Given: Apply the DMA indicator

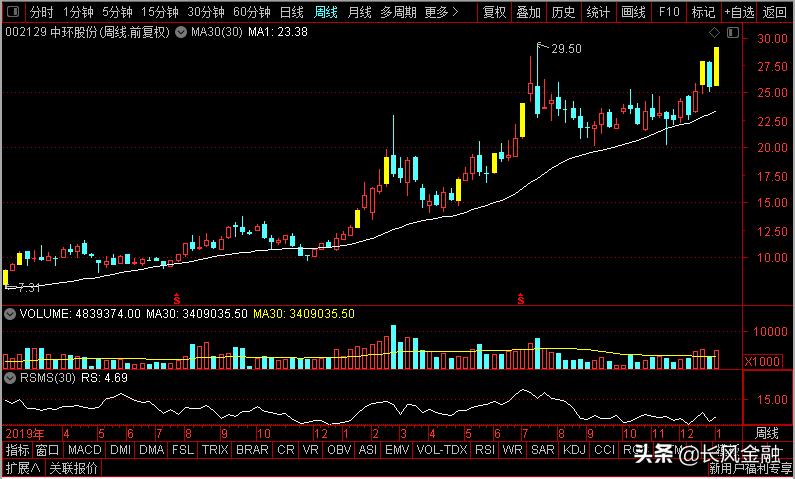Looking at the screenshot, I should (x=152, y=450).
